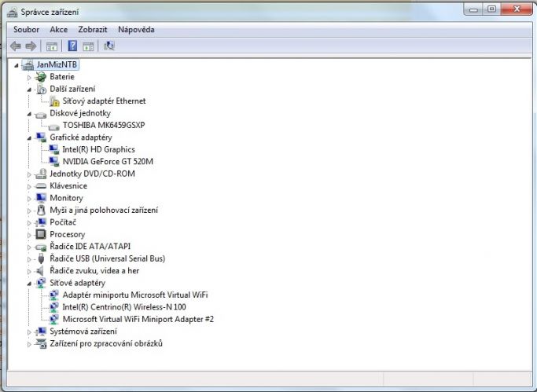This screenshot has height=392, width=537.
Task: Select Microsoft Virtual WiFi Miniport Adapter #2 text
Action: point(138,319)
